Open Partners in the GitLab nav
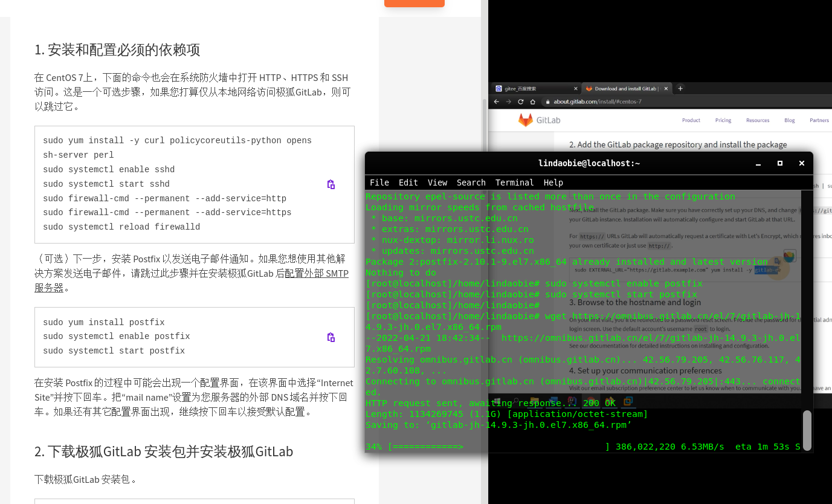Screen dimensions: 832x504 pyautogui.click(x=819, y=120)
